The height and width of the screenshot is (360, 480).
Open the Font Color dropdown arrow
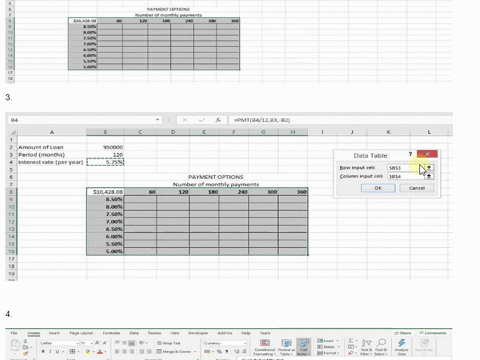point(105,352)
